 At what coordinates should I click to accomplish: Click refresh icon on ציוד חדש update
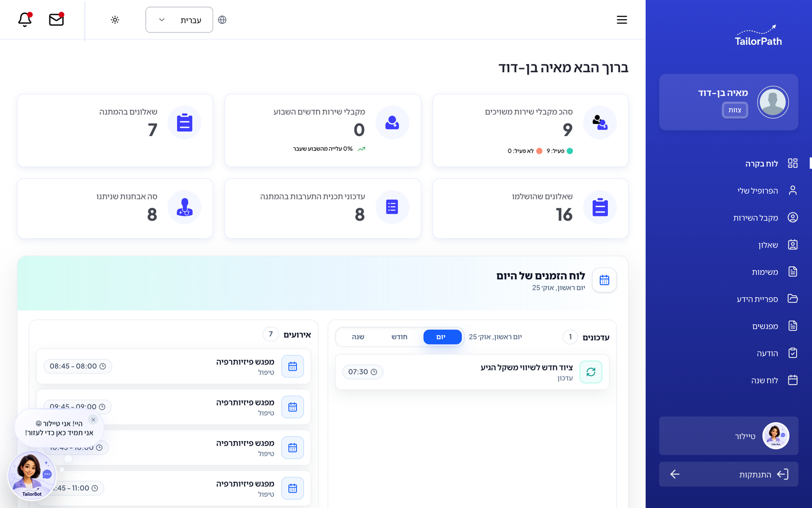[x=591, y=372]
